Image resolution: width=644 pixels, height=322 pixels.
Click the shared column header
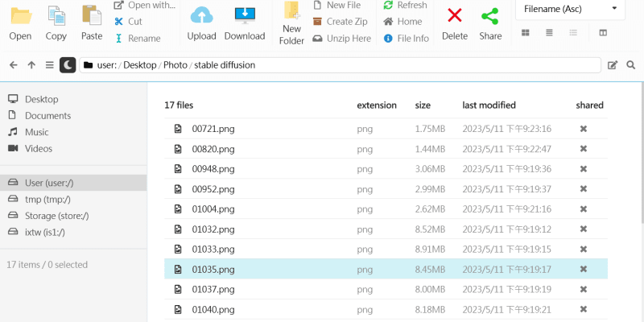[x=589, y=105]
